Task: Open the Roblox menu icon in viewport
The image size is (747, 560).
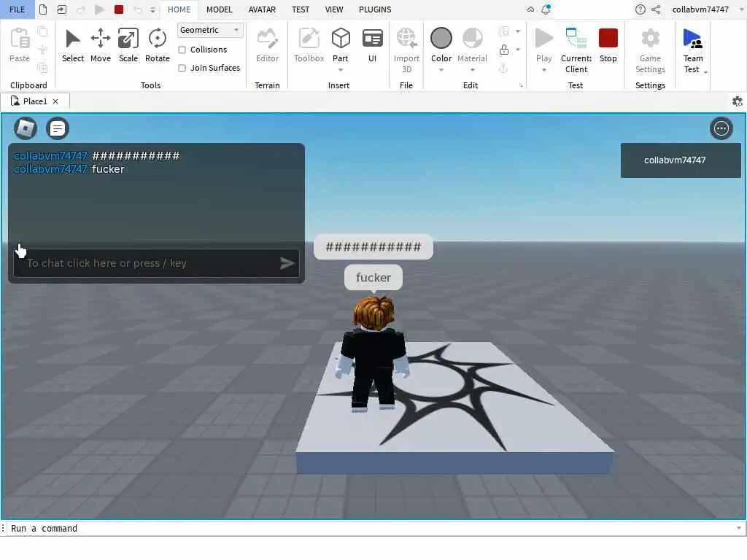Action: tap(26, 128)
